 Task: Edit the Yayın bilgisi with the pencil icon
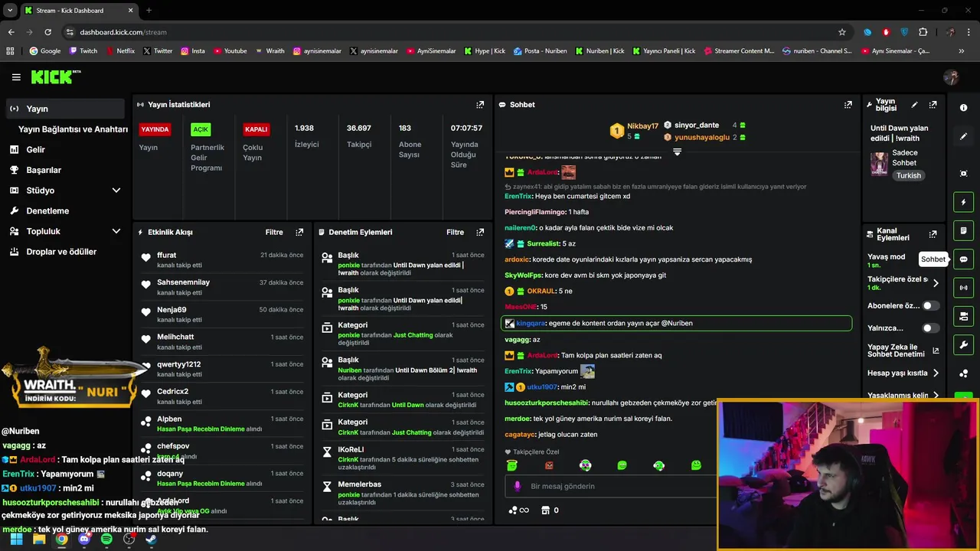914,105
